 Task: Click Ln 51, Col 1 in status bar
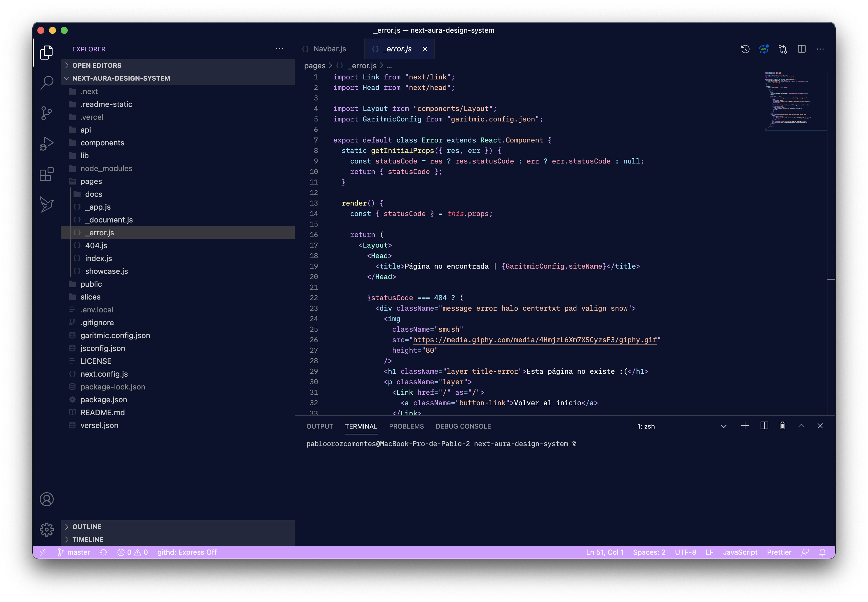click(604, 552)
